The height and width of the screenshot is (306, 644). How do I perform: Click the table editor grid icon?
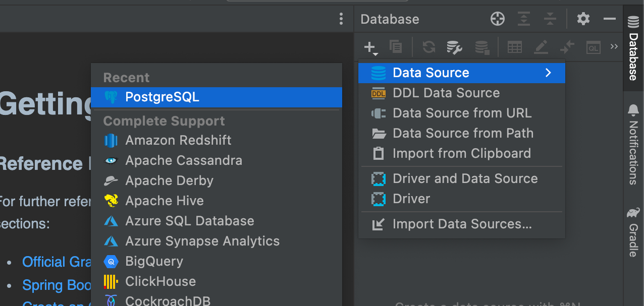click(514, 47)
